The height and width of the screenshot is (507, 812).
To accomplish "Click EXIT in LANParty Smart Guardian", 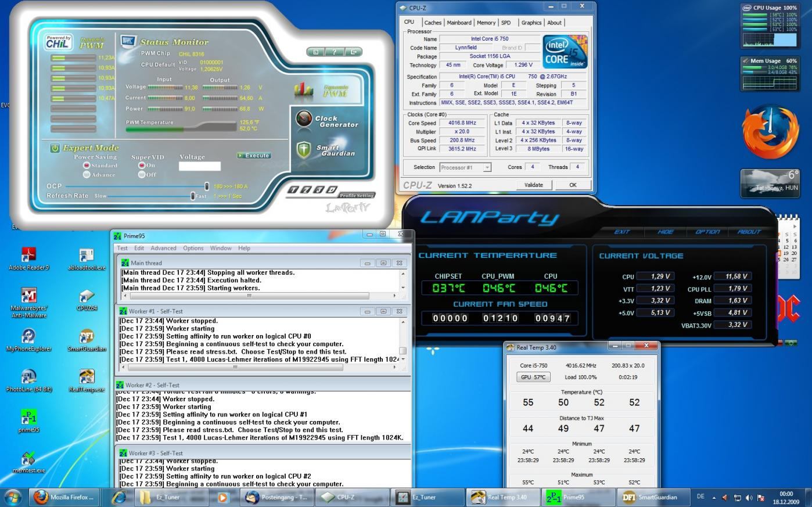I will (622, 232).
